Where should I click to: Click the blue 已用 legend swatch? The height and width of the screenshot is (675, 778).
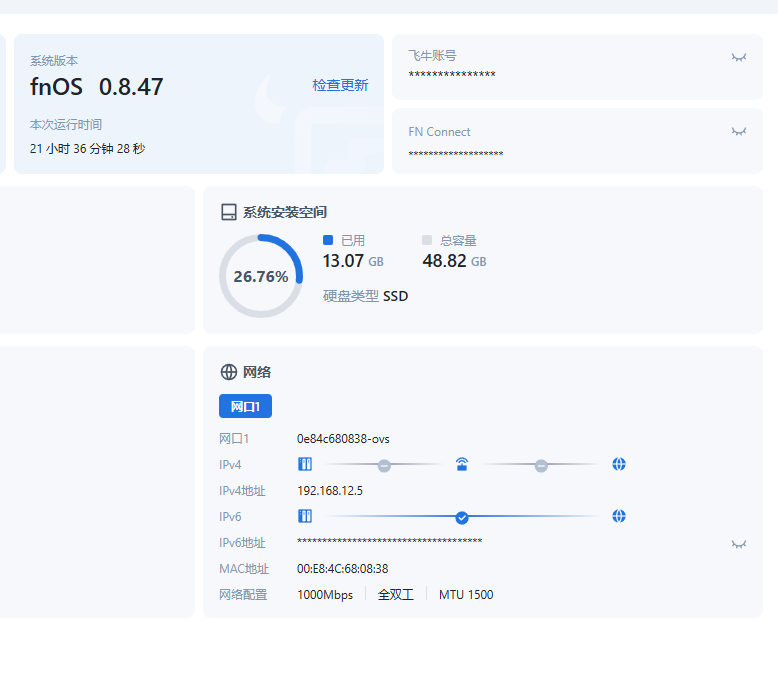click(328, 240)
